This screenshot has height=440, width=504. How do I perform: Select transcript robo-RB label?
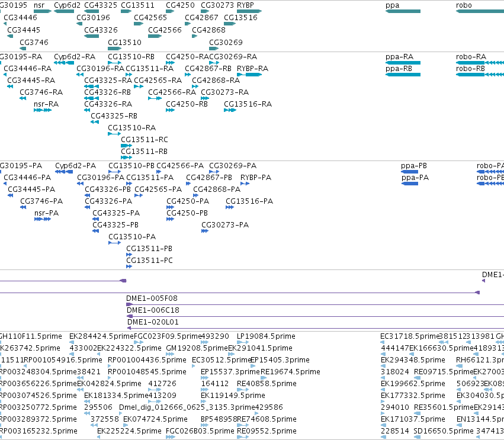pos(470,69)
